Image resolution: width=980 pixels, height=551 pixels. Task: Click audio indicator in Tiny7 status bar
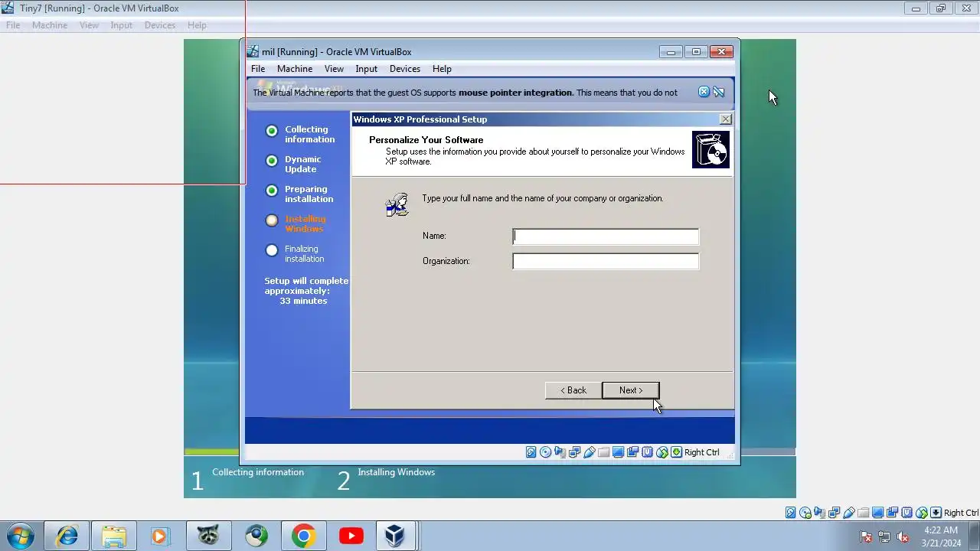point(819,513)
